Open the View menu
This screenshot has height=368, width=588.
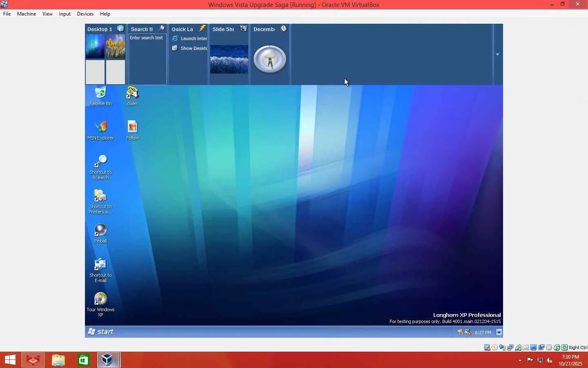point(47,14)
